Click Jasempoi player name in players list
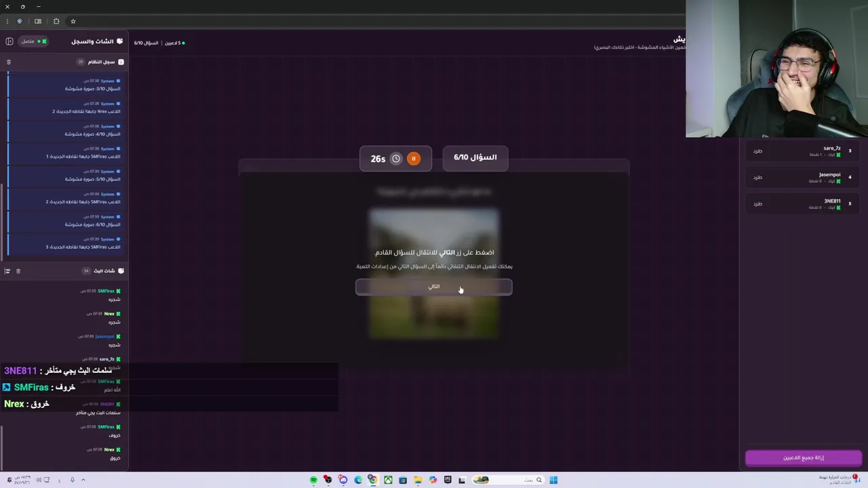868x488 pixels. 829,174
